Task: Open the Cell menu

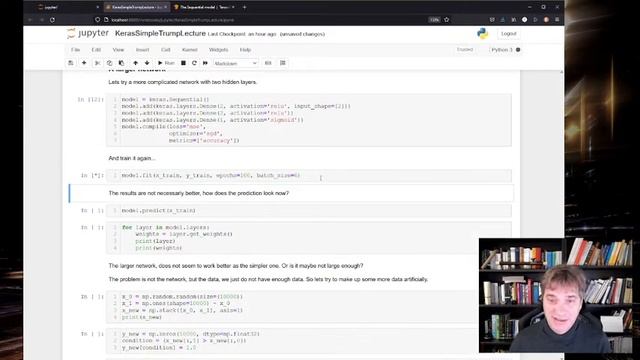Action: pos(165,50)
